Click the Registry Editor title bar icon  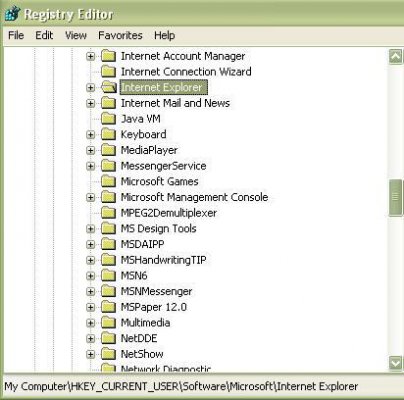(x=12, y=14)
